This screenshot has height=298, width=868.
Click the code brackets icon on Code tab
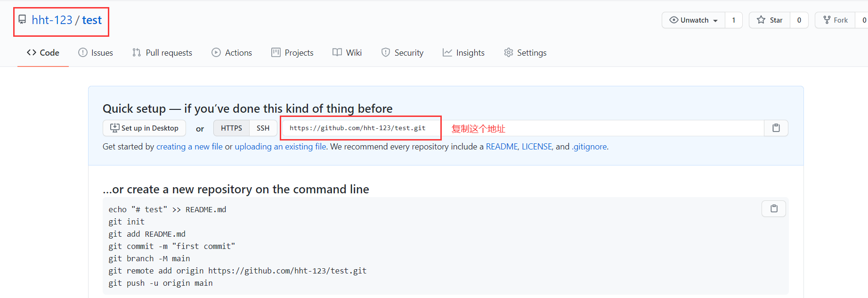pyautogui.click(x=32, y=52)
